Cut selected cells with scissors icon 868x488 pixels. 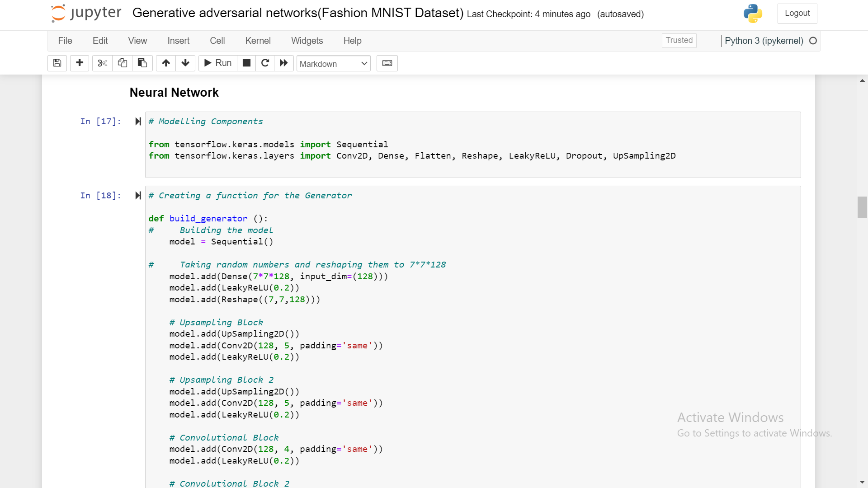[x=102, y=63]
